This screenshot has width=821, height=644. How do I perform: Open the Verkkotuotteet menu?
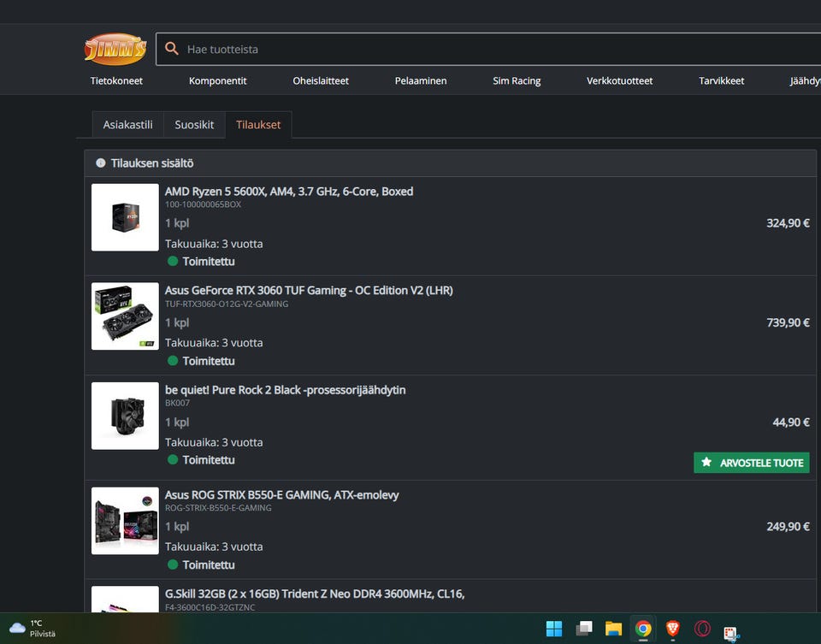click(x=619, y=80)
